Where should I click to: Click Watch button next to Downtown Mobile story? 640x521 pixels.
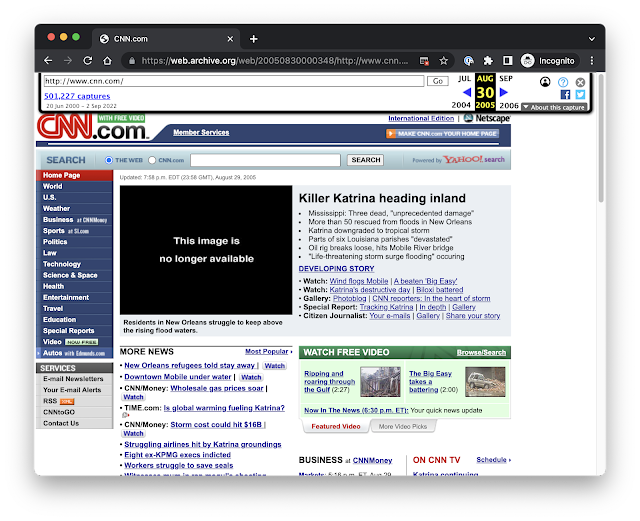(x=251, y=377)
